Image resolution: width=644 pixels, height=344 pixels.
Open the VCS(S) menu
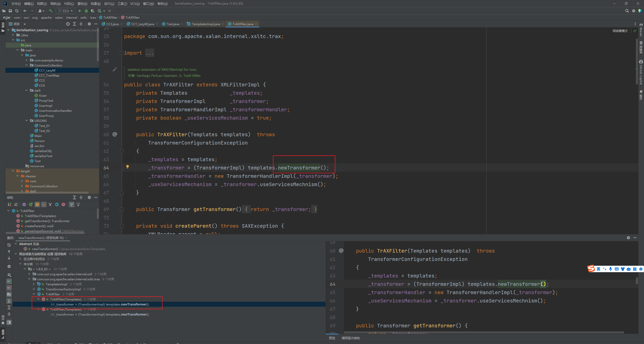point(135,4)
